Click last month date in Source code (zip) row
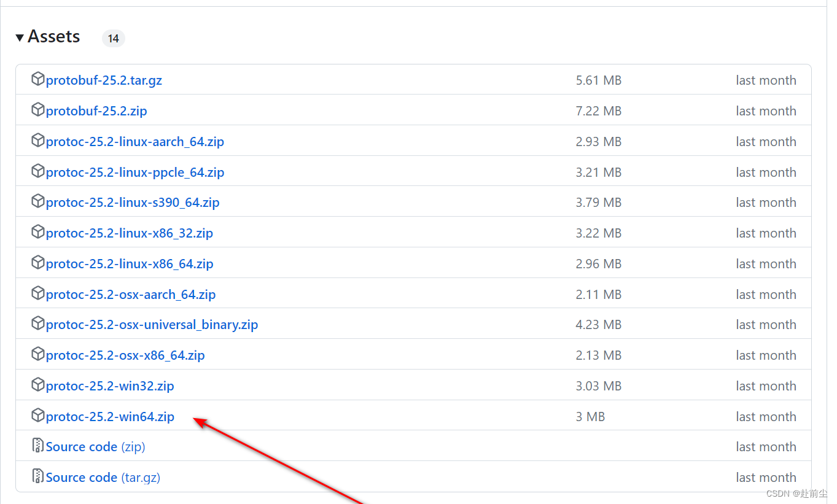 pos(766,447)
